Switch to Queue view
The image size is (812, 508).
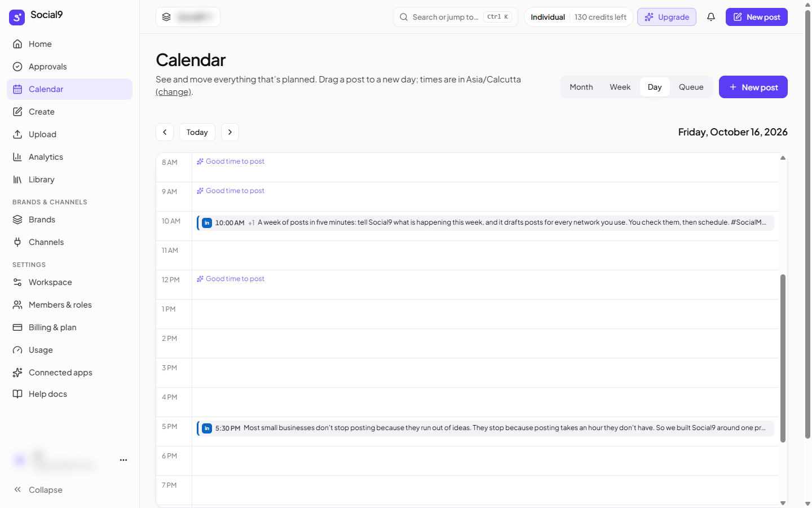(x=691, y=87)
